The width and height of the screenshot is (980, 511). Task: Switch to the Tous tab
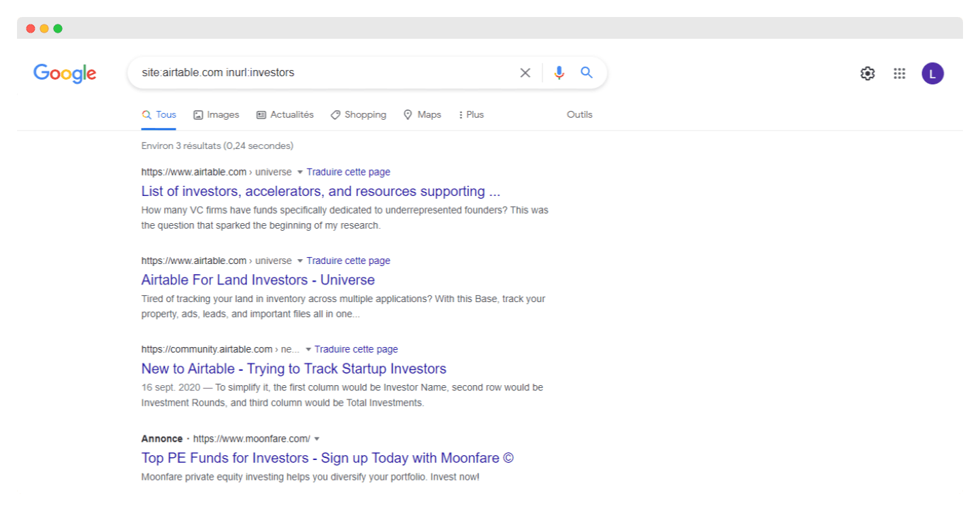tap(159, 115)
